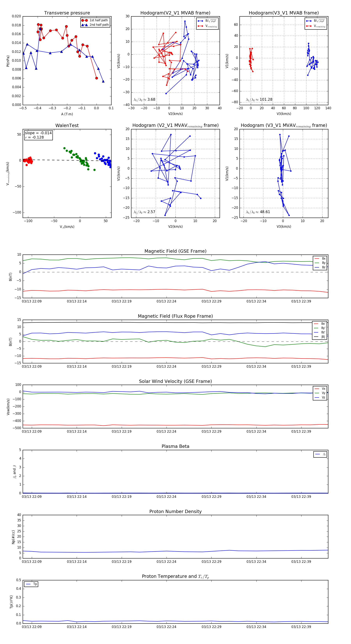Screen dimensions: 351x644
Task: Click the 'Tp' Proton Temperature legend entry
Action: (31, 584)
